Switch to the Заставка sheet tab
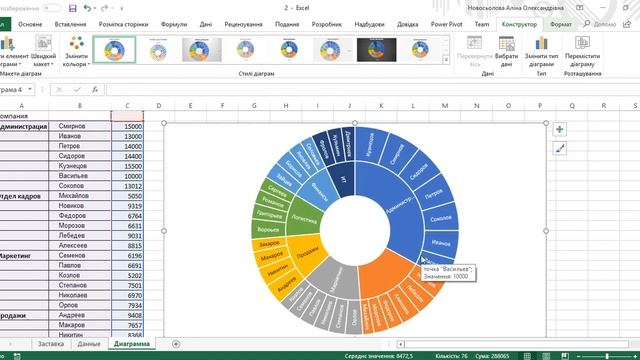 pos(51,344)
